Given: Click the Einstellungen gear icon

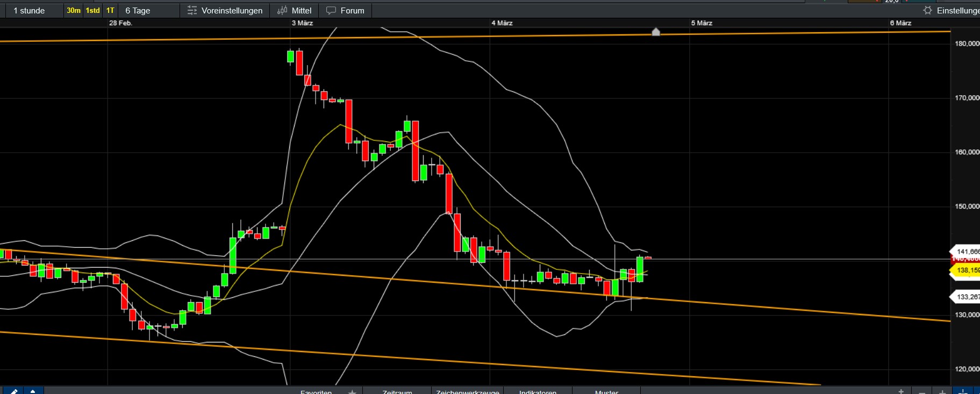Looking at the screenshot, I should [x=927, y=11].
